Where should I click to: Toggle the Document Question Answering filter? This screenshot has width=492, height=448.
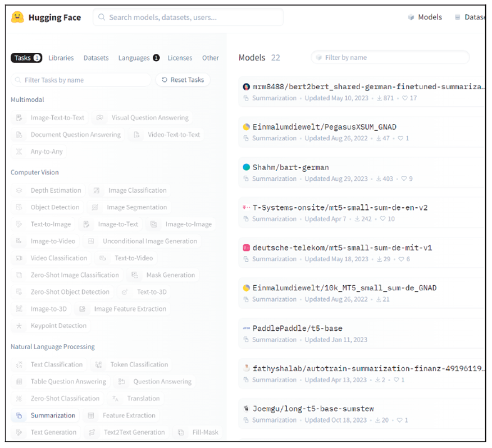[68, 135]
